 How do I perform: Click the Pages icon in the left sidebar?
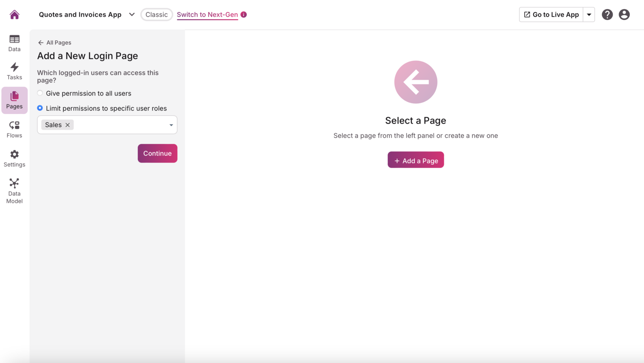[14, 100]
